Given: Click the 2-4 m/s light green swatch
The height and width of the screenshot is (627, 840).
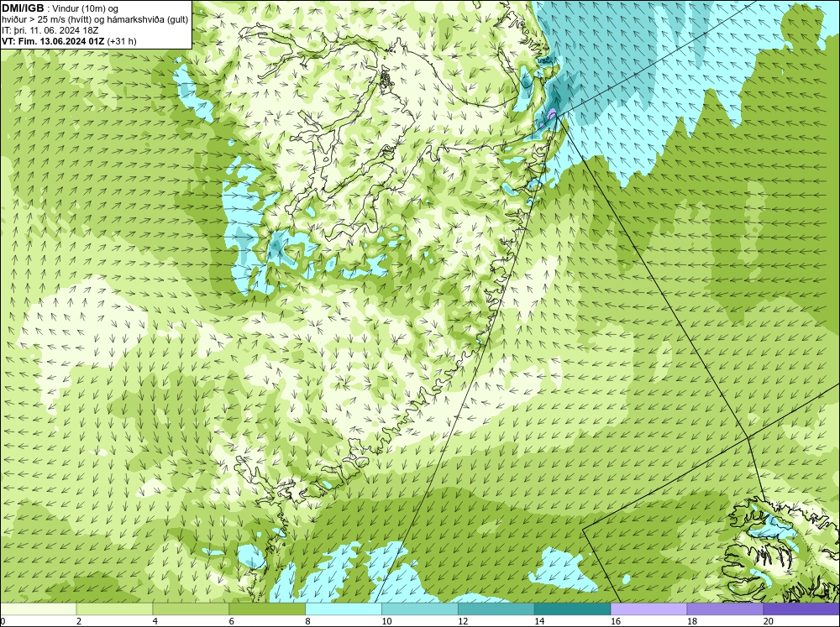Looking at the screenshot, I should pos(114,609).
